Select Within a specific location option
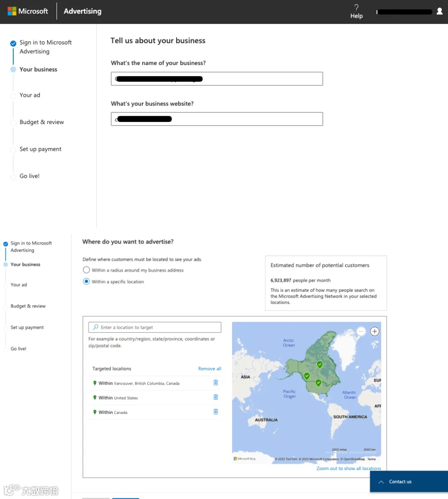This screenshot has height=499, width=448. (86, 282)
